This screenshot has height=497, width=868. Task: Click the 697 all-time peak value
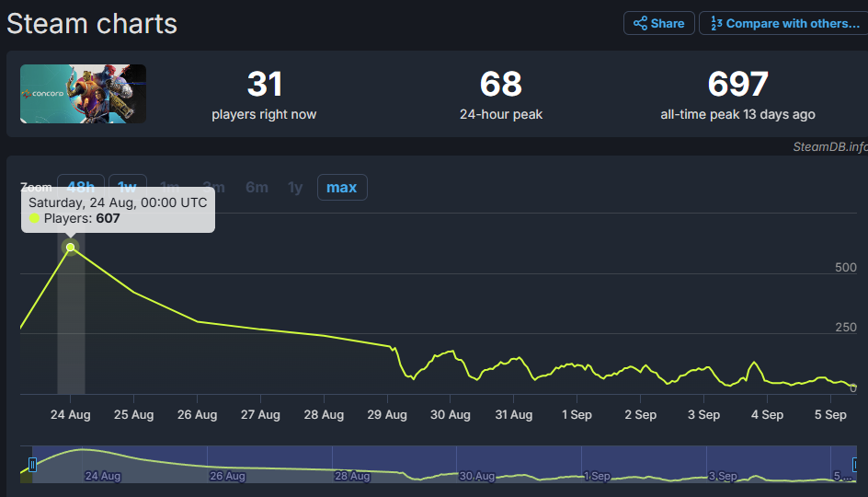click(x=738, y=84)
